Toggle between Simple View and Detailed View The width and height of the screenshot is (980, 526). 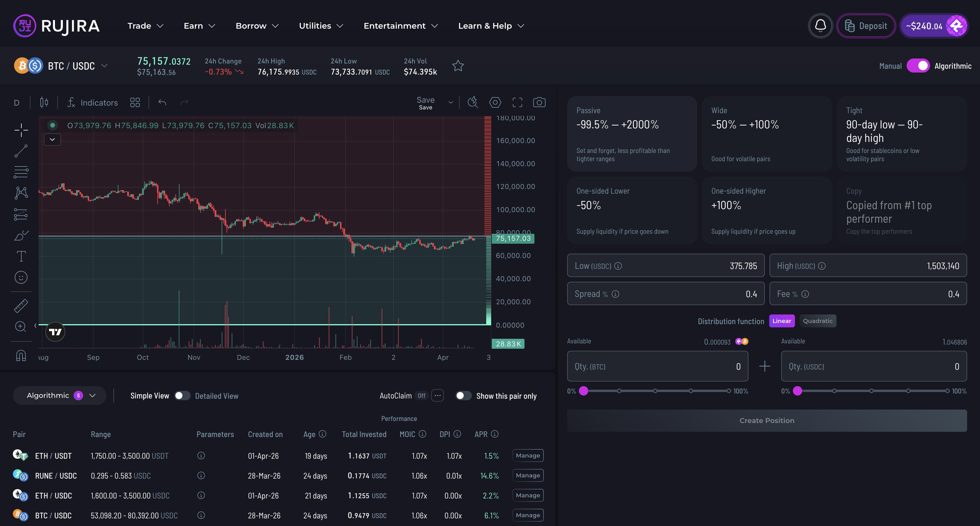click(182, 396)
